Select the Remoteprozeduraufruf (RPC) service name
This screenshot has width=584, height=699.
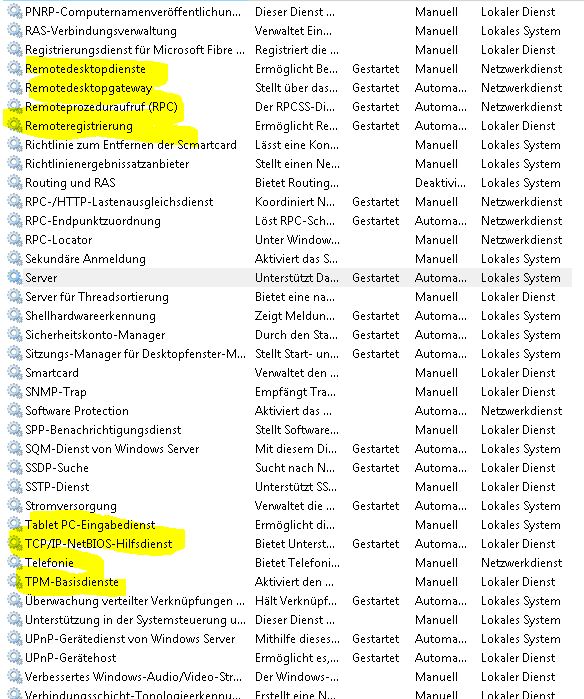[101, 107]
